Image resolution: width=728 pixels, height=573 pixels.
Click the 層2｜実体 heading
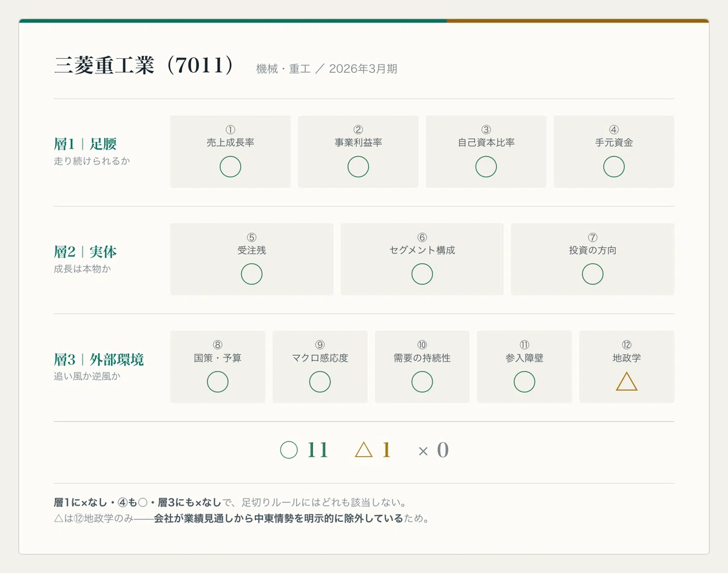(85, 252)
